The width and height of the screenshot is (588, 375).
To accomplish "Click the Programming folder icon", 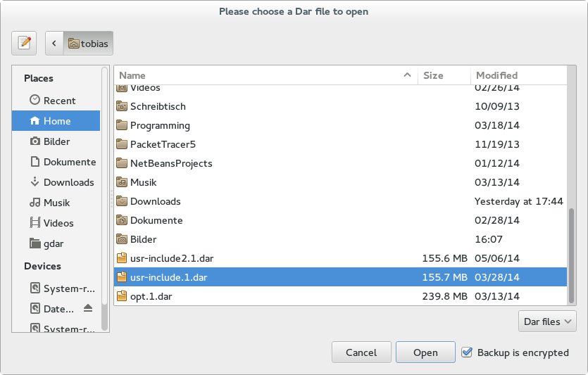I will pyautogui.click(x=121, y=125).
